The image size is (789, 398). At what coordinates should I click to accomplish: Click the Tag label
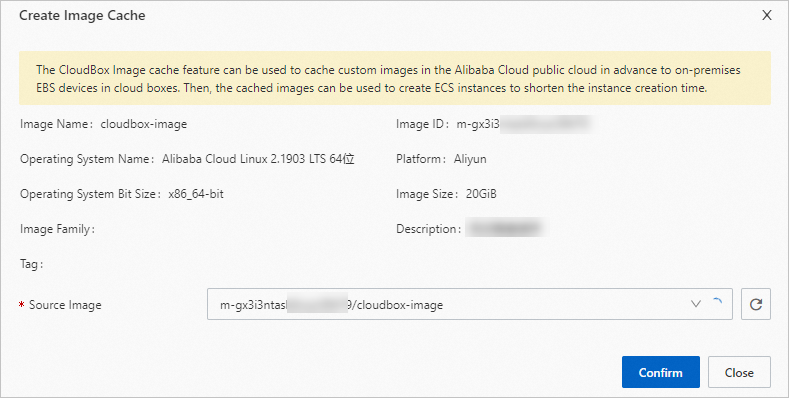point(31,264)
